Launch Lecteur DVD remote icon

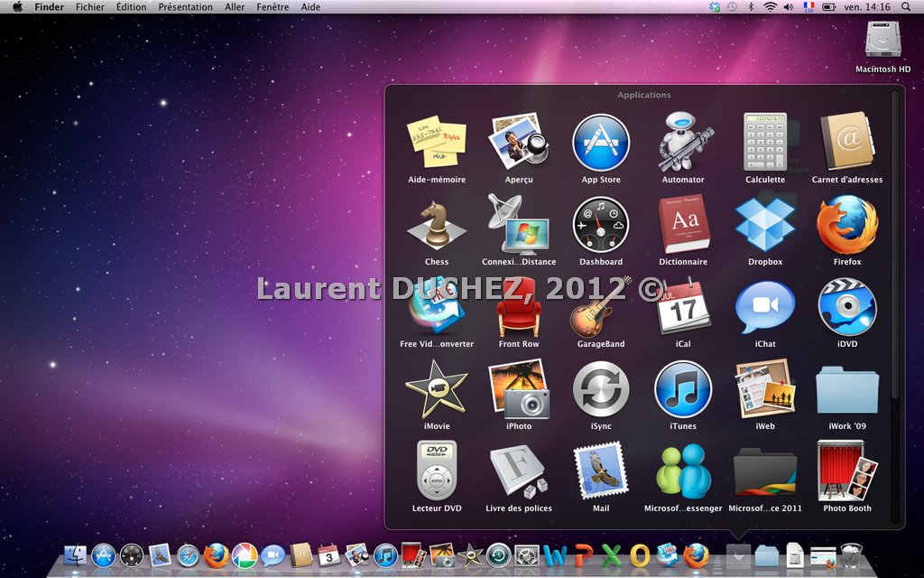[437, 471]
